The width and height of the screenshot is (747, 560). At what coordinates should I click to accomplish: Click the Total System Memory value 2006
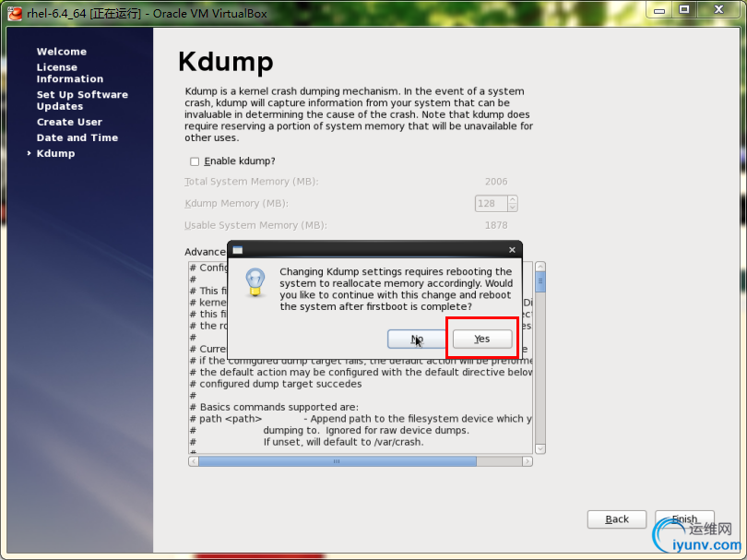point(496,182)
